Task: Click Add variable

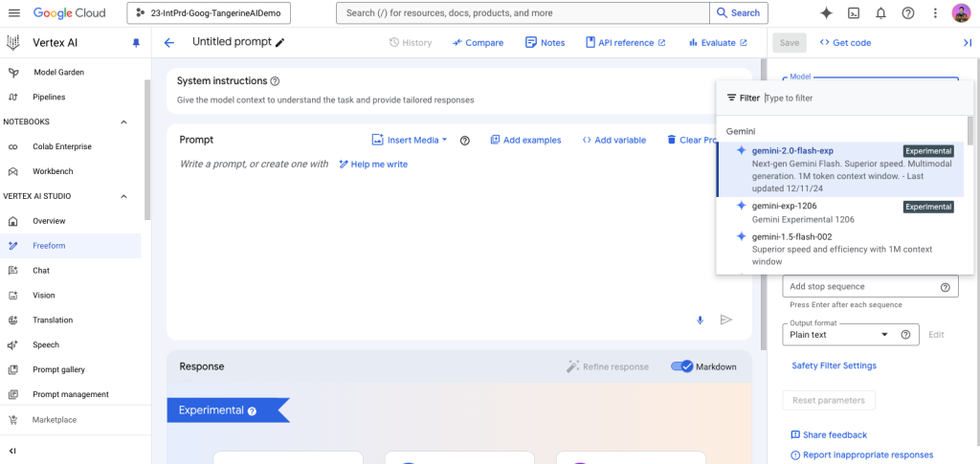Action: 613,140
